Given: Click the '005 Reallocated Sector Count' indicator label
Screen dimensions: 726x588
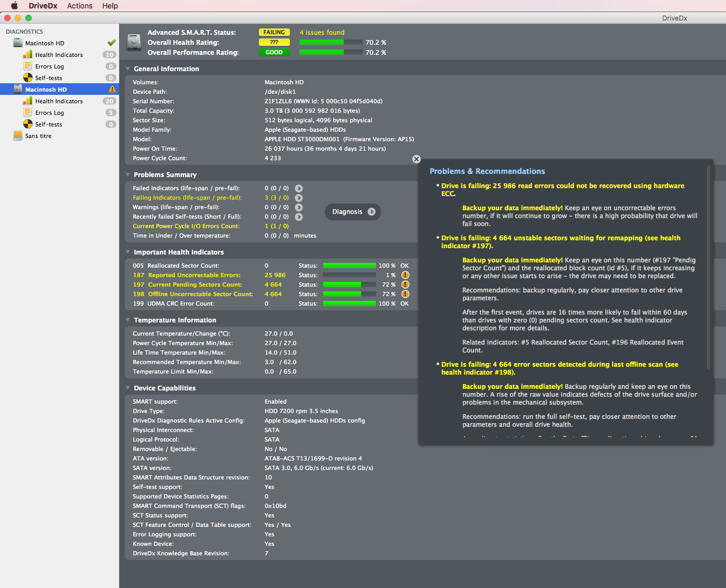Looking at the screenshot, I should [x=176, y=266].
